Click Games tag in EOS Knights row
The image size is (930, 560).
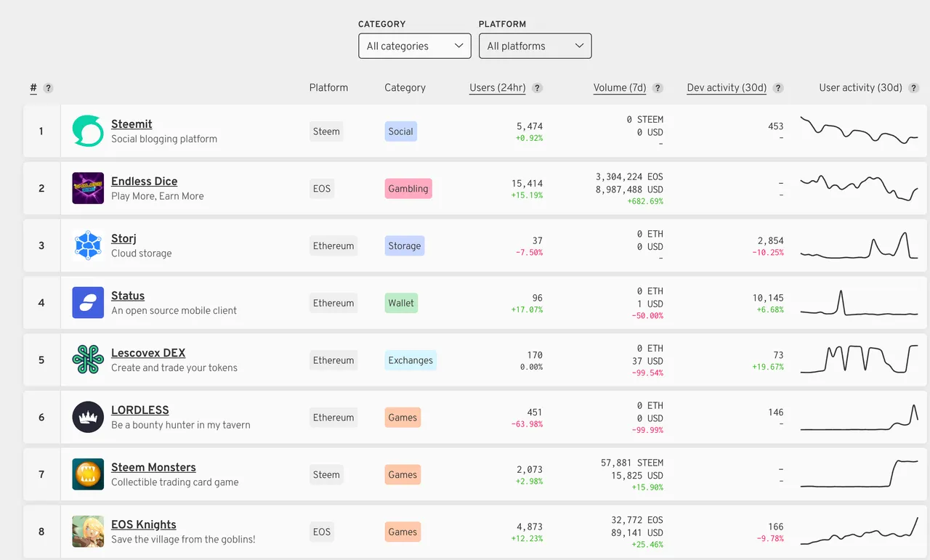(x=403, y=532)
